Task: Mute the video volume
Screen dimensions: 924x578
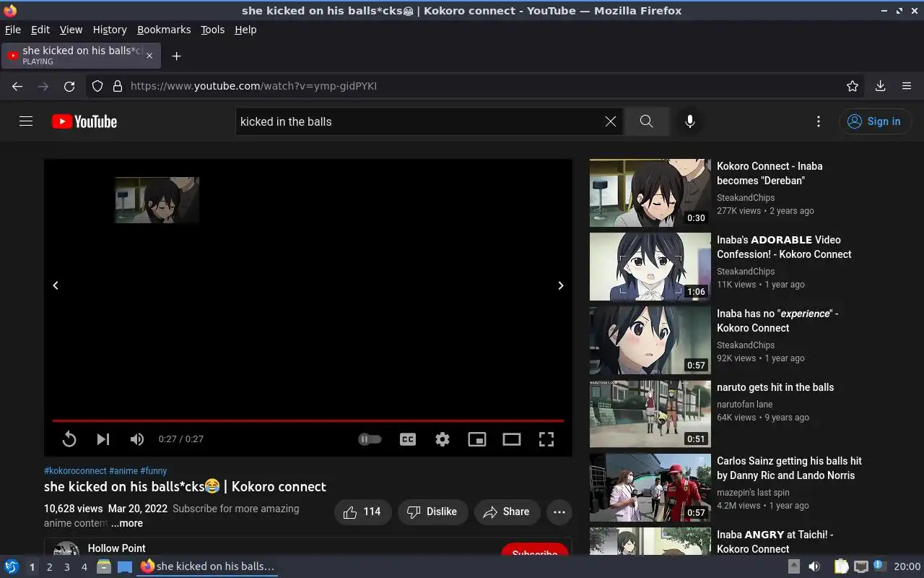Action: [137, 439]
